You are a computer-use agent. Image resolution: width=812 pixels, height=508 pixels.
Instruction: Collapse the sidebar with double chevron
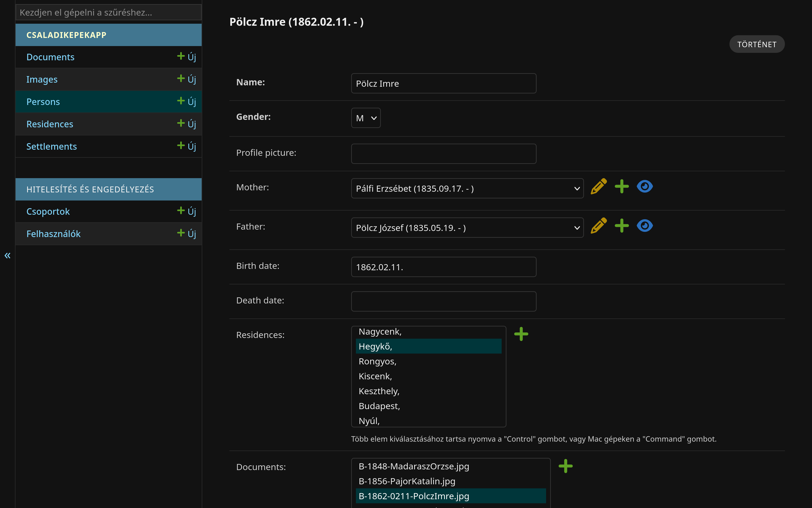(x=7, y=256)
